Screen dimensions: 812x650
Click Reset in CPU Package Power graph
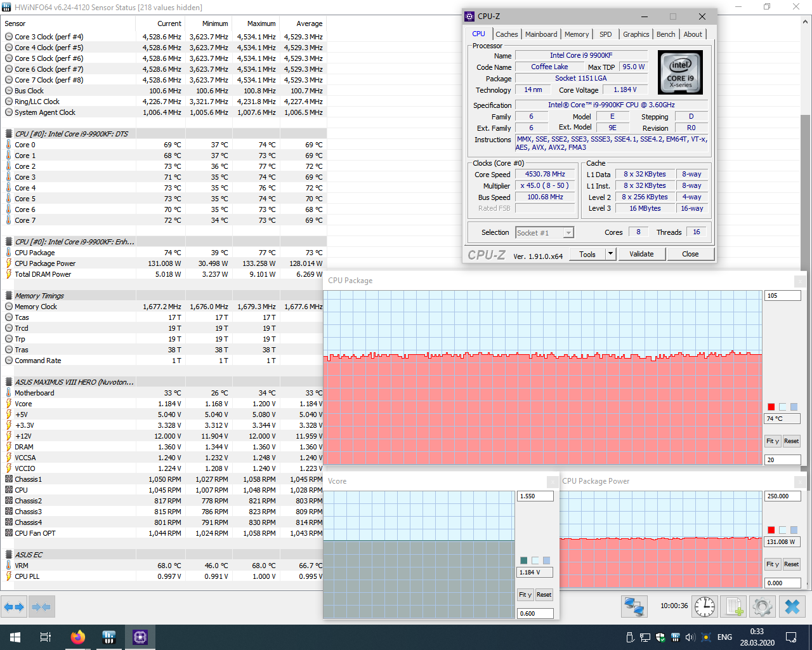[791, 564]
